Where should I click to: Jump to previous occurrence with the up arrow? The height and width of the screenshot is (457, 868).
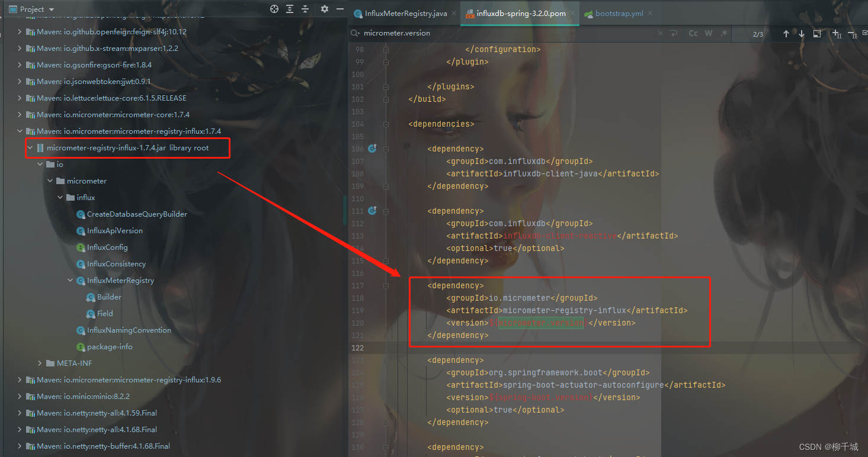(x=787, y=34)
